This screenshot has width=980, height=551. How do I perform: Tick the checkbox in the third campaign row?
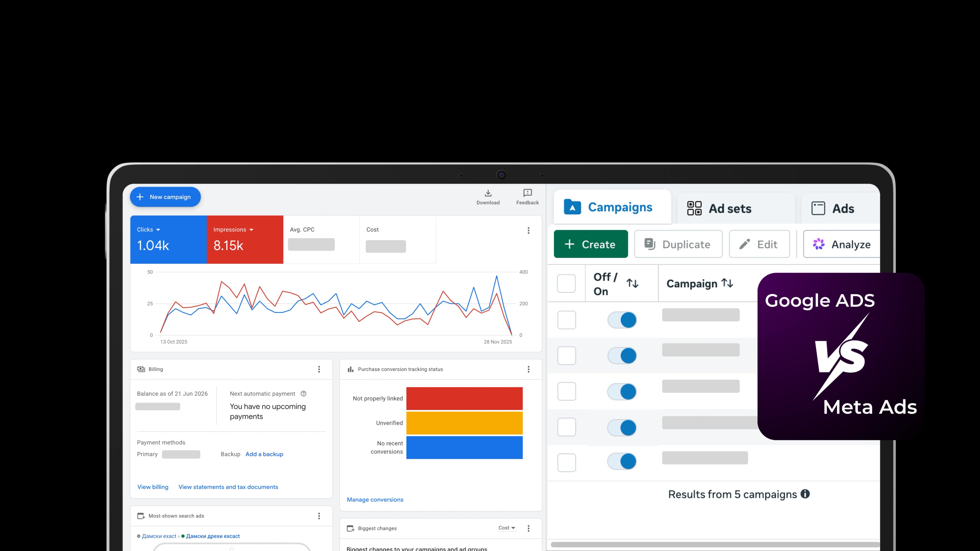click(567, 391)
